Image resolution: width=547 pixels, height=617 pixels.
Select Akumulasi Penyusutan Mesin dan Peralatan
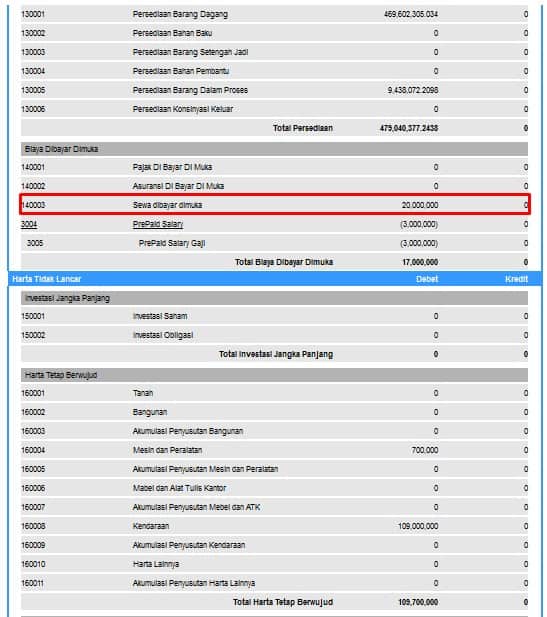(x=205, y=469)
